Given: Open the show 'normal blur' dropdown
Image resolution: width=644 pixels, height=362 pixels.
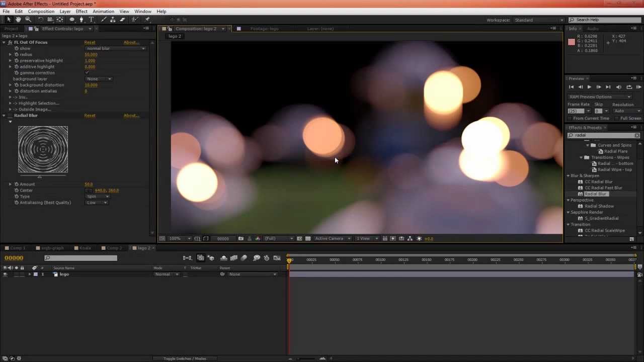Looking at the screenshot, I should point(116,48).
